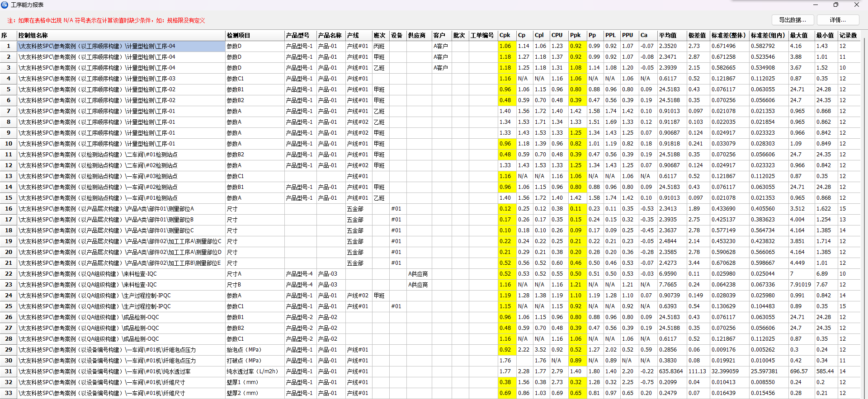Close the 工序能力报表 window

point(856,5)
